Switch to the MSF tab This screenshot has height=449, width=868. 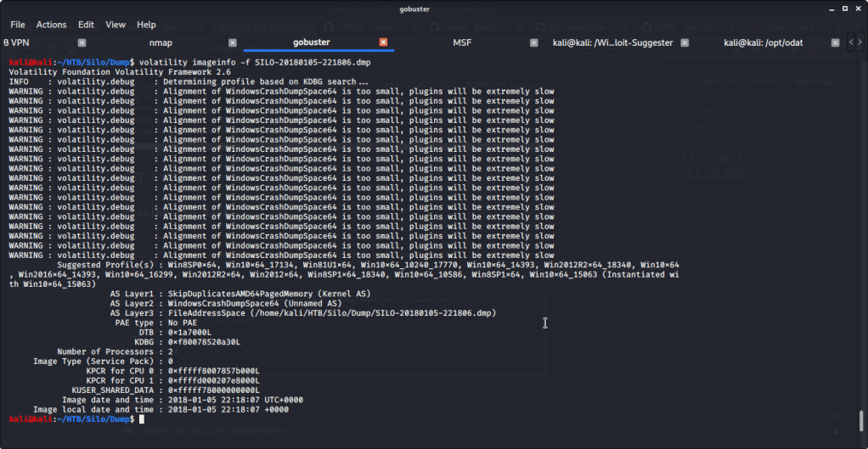461,42
